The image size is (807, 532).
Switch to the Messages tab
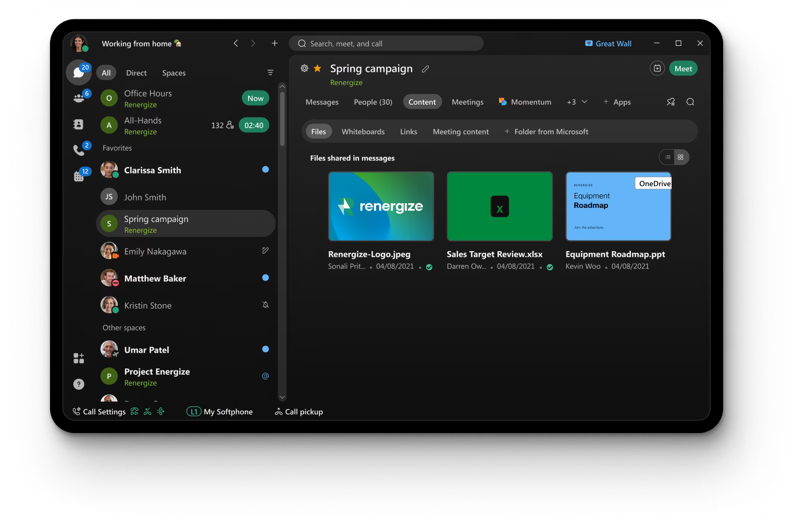[322, 102]
